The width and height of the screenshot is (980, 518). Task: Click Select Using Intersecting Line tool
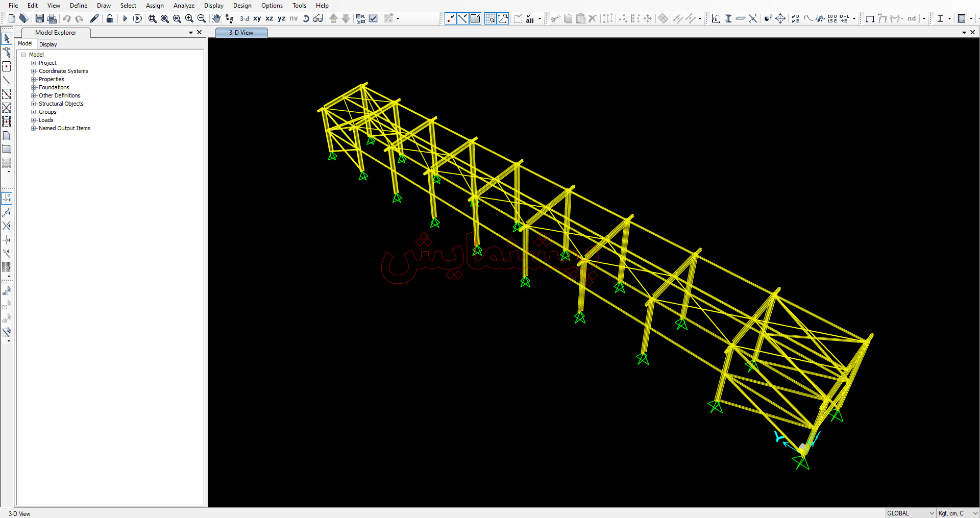pos(7,332)
